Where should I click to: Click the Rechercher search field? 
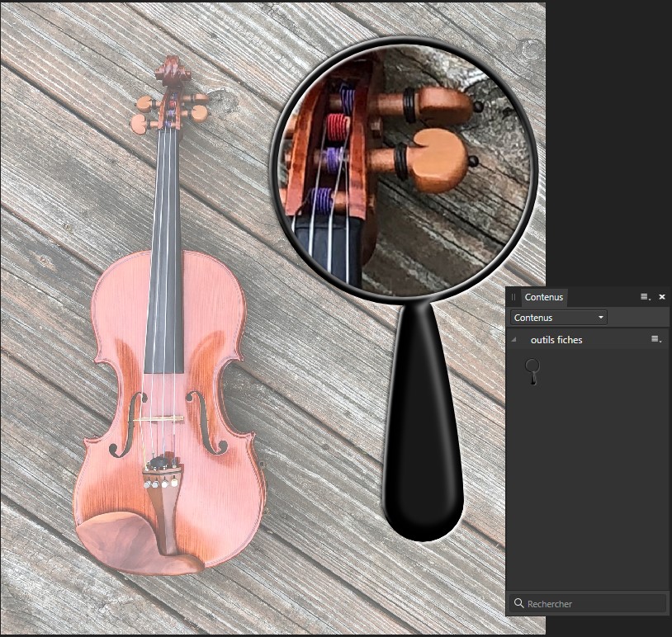[x=588, y=604]
